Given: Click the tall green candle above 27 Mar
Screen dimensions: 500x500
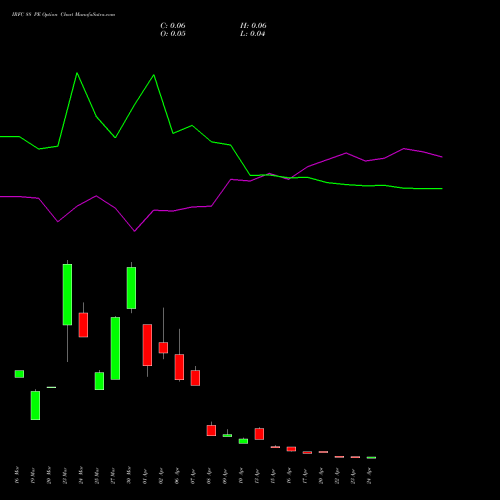Looking at the screenshot, I should tap(115, 348).
